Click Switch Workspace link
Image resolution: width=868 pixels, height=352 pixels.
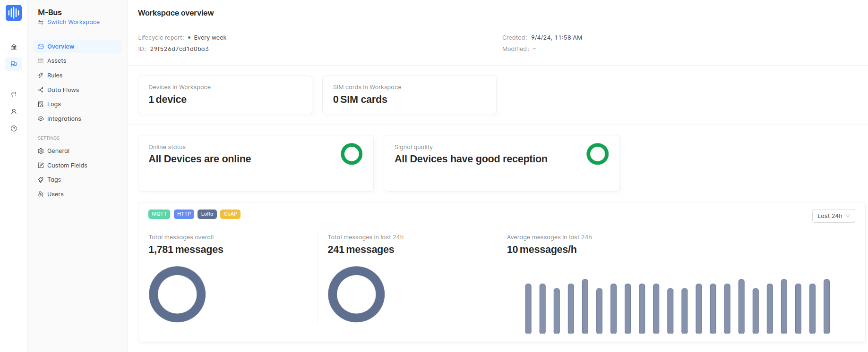[73, 22]
